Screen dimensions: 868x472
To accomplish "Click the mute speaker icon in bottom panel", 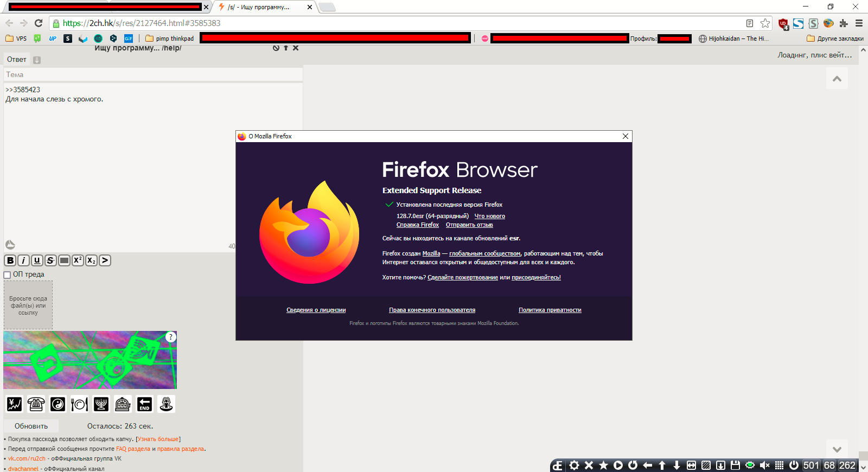I will (x=764, y=465).
